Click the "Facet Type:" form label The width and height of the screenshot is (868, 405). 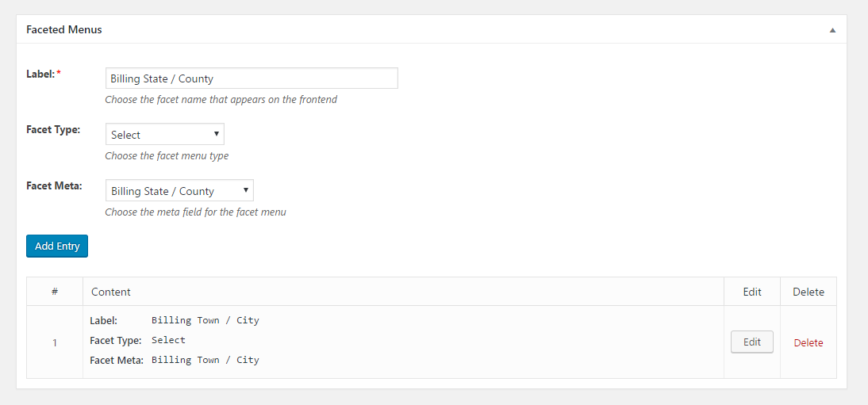point(53,129)
